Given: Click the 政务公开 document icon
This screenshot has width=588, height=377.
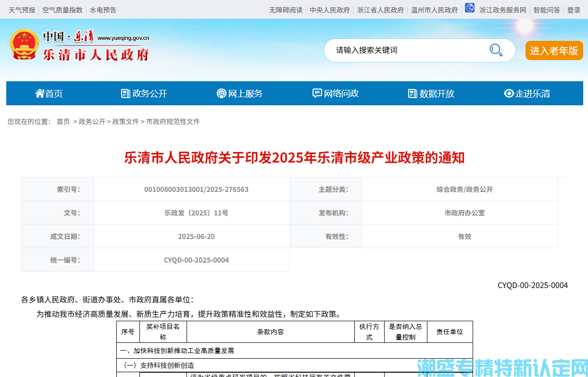Looking at the screenshot, I should click(x=125, y=93).
